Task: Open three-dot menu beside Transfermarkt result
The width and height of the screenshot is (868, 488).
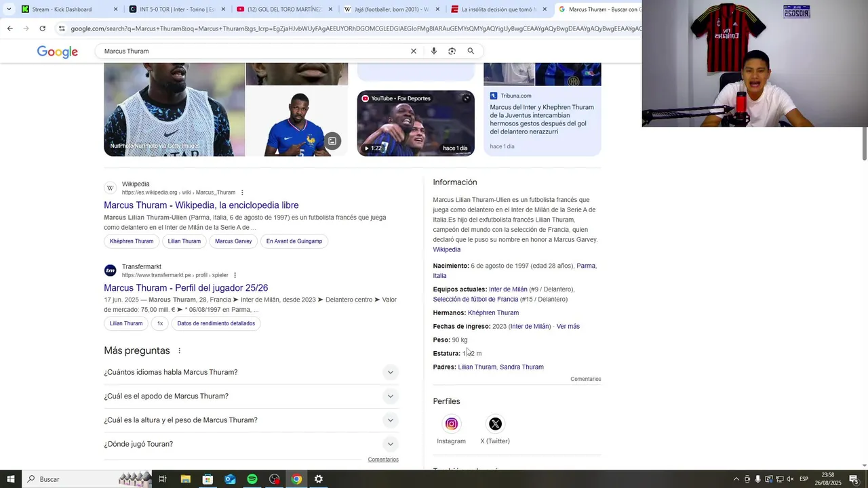Action: 235,275
